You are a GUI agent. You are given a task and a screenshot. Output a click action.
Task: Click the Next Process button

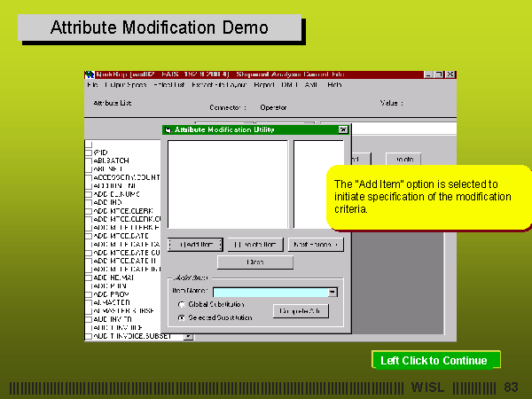point(317,244)
